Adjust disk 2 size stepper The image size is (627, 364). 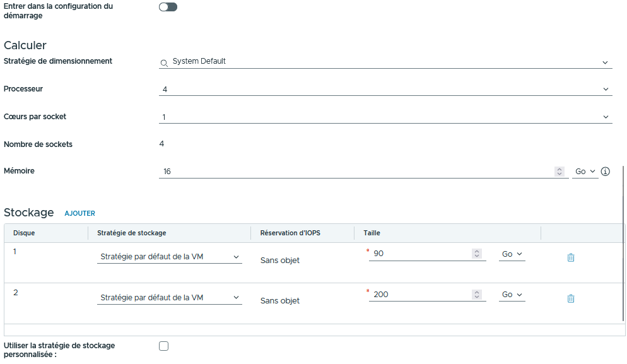pyautogui.click(x=477, y=295)
